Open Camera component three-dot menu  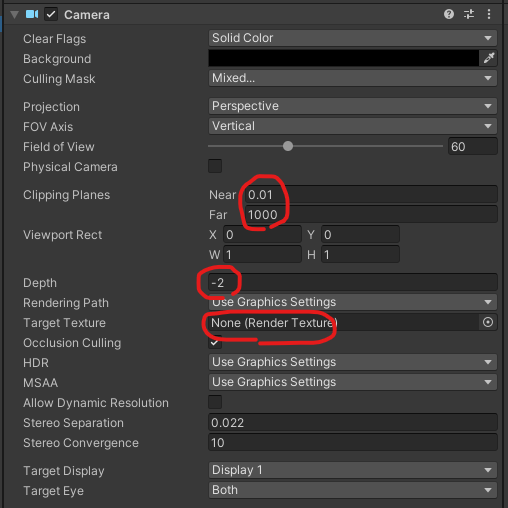click(x=489, y=14)
